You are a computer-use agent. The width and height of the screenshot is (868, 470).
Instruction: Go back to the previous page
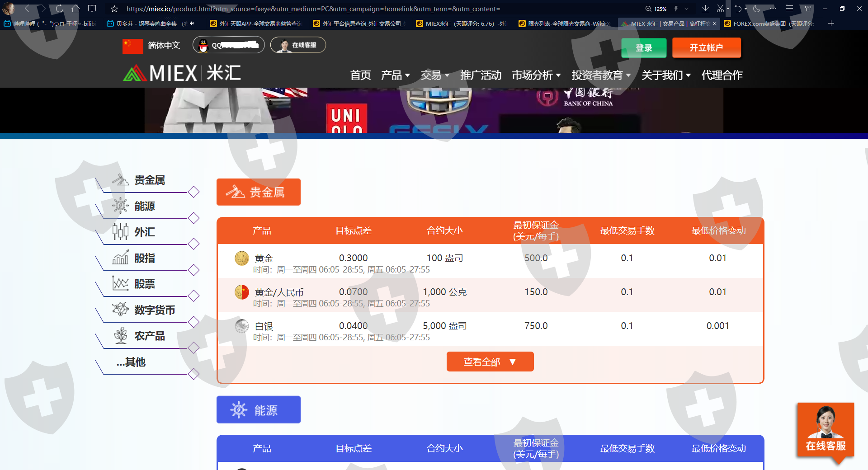tap(27, 9)
